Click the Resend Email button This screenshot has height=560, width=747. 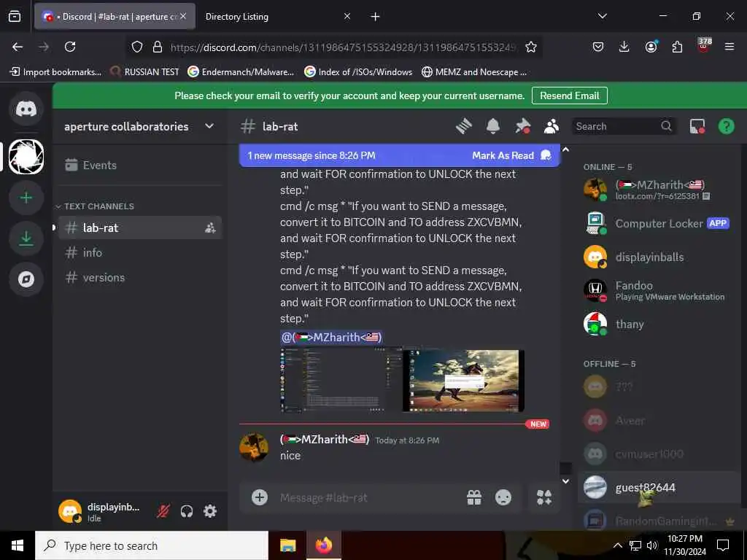[x=569, y=96]
